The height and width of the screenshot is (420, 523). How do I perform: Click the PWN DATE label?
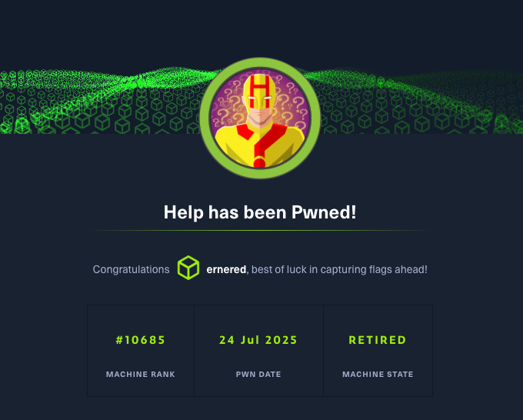(258, 375)
